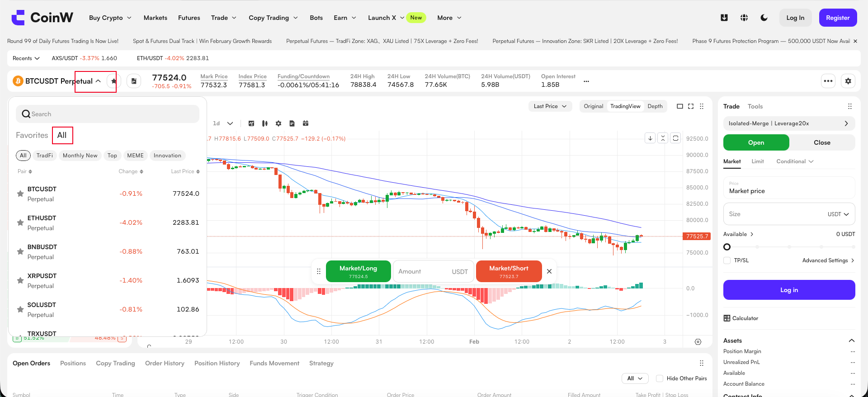This screenshot has height=397, width=868.
Task: Switch to the Original chart tab
Action: [594, 106]
